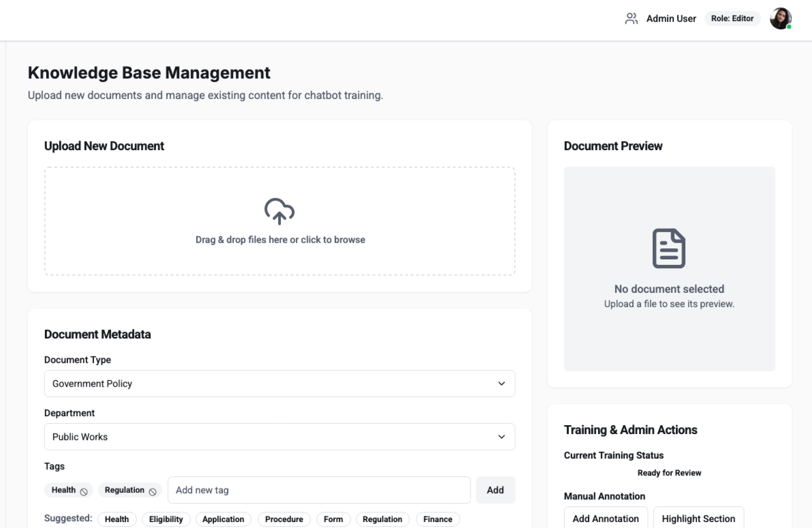
Task: Click the Add Annotation button
Action: pos(605,518)
